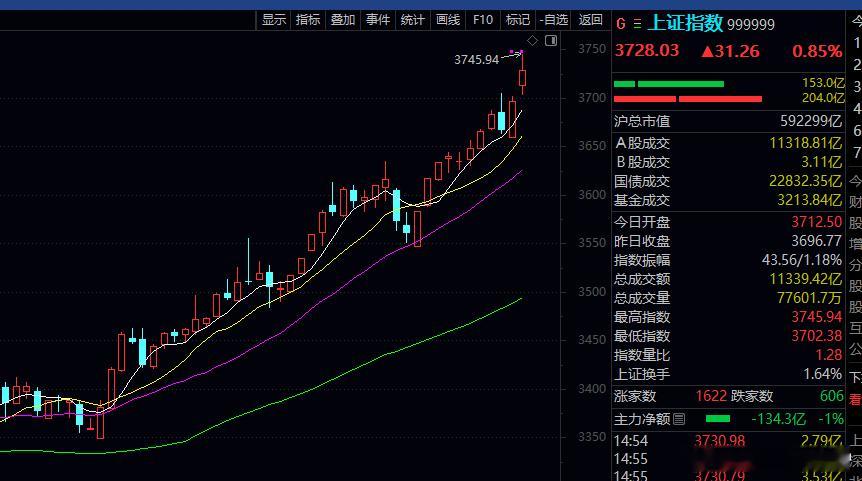Click the 指数振幅 value 43.56/1.18%
Screen dimensions: 862x481
[x=802, y=260]
